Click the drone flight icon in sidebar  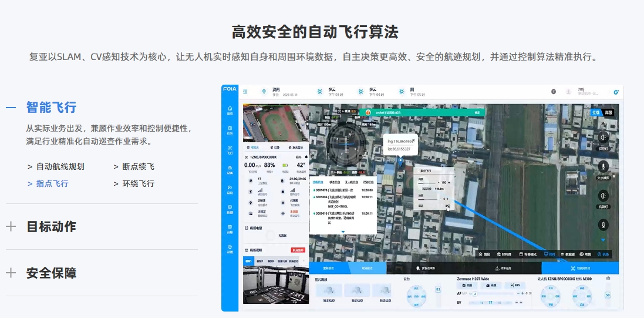[230, 149]
